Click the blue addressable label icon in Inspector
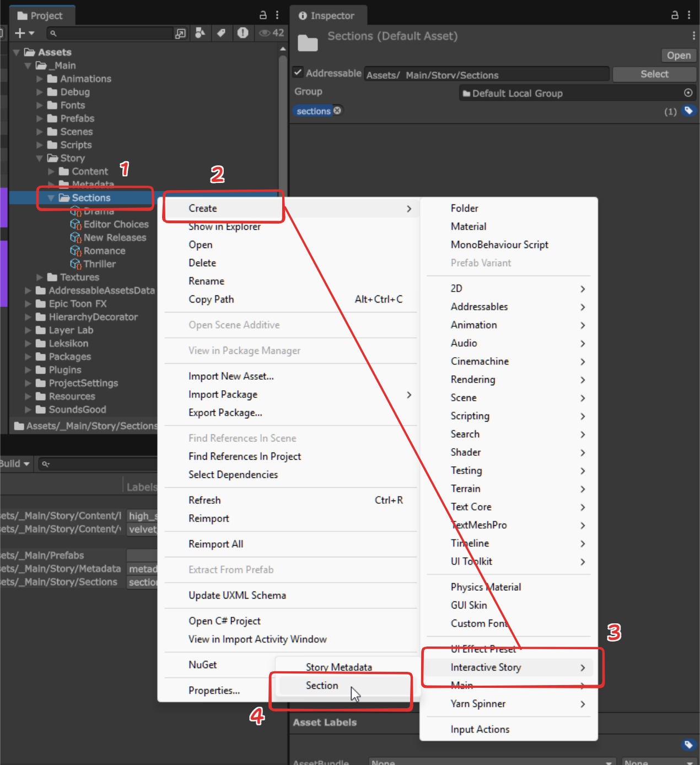This screenshot has height=765, width=700. (689, 111)
